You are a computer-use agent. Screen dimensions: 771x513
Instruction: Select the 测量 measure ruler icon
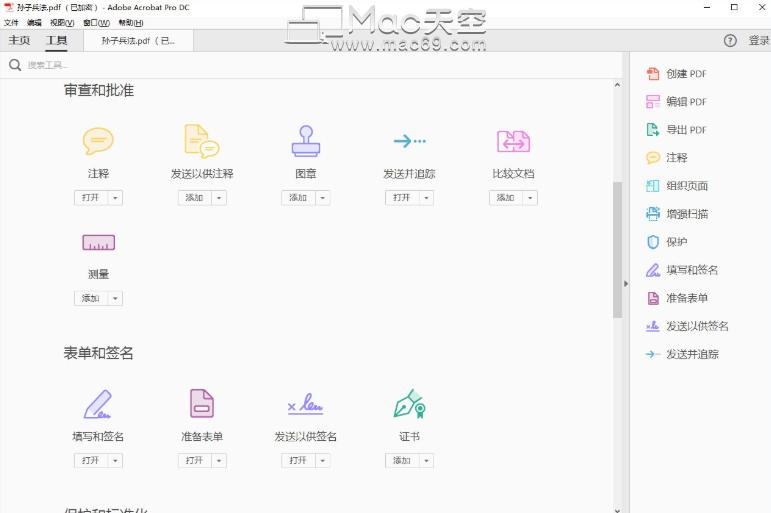coord(98,242)
